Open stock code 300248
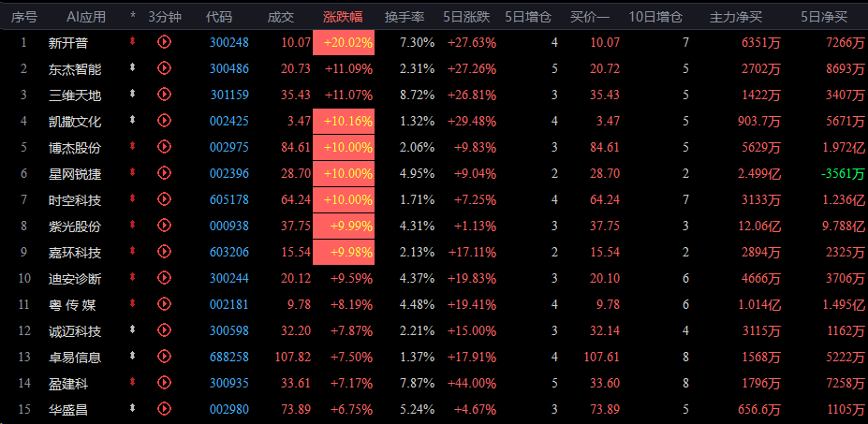The height and width of the screenshot is (424, 868). [229, 43]
